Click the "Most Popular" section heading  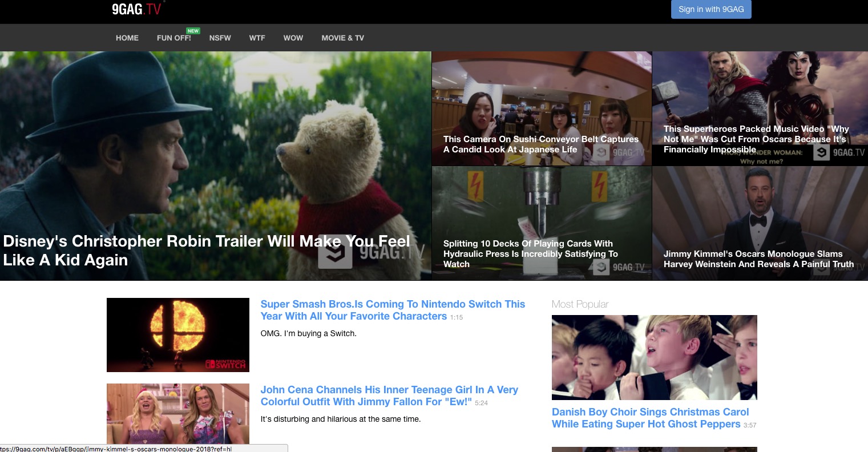coord(580,304)
